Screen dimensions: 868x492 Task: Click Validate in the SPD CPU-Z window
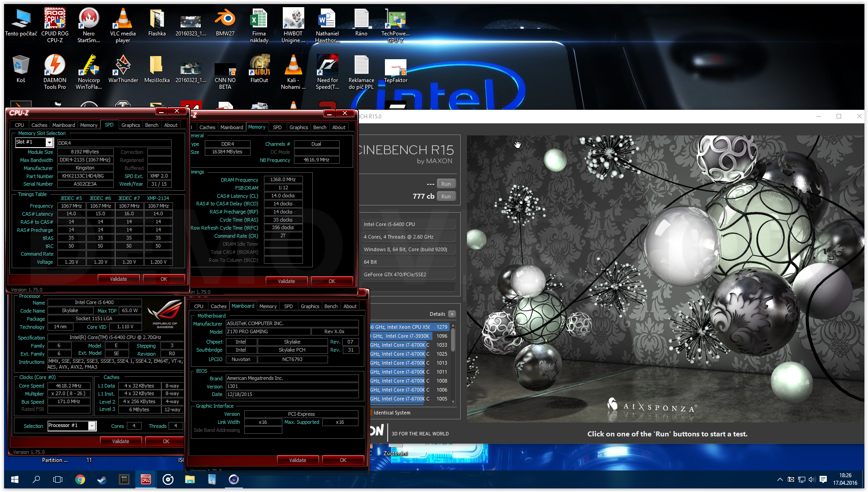pos(118,279)
